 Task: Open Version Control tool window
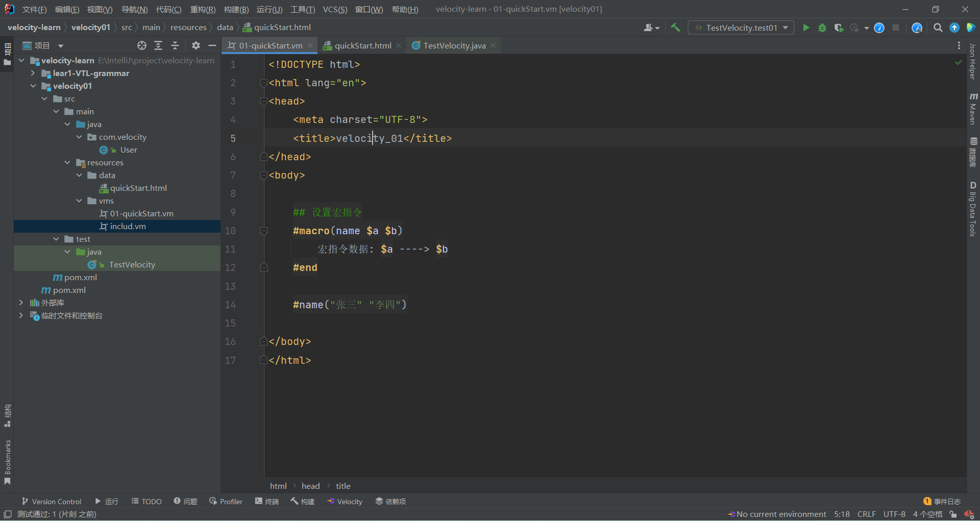51,502
